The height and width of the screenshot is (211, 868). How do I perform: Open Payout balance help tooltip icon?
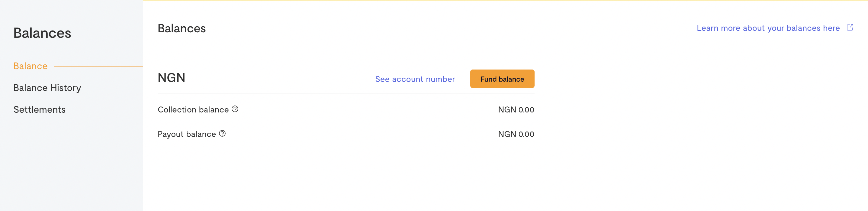click(x=222, y=134)
